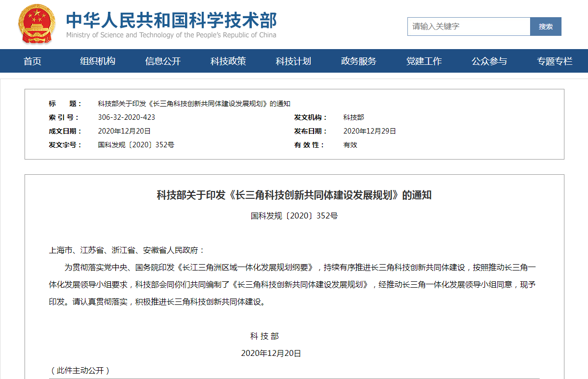The height and width of the screenshot is (379, 588).
Task: Click the 有效 validity status value
Action: [x=350, y=145]
